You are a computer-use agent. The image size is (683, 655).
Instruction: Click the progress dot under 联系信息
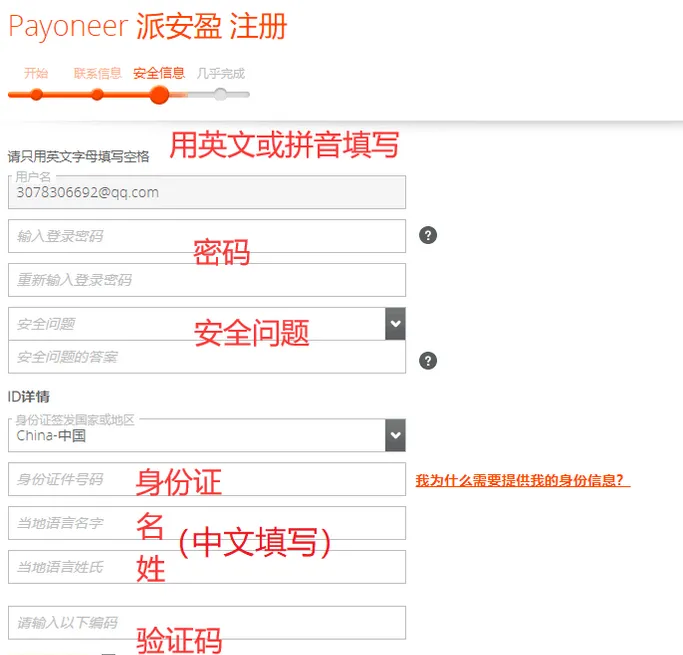coord(98,95)
